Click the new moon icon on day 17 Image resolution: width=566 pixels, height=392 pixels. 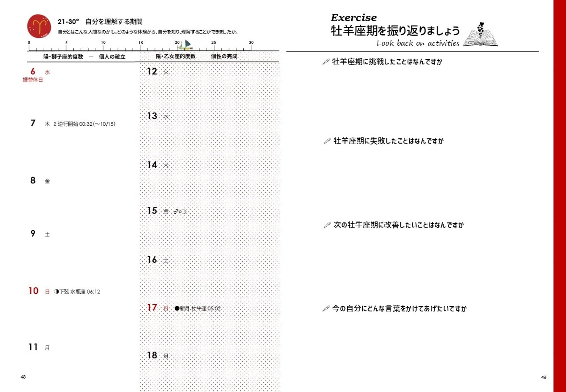coord(177,308)
